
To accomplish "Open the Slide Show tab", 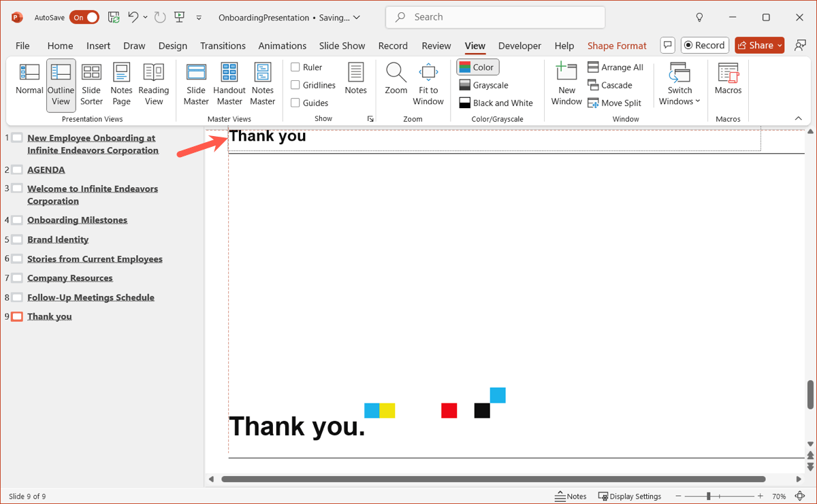I will point(342,46).
